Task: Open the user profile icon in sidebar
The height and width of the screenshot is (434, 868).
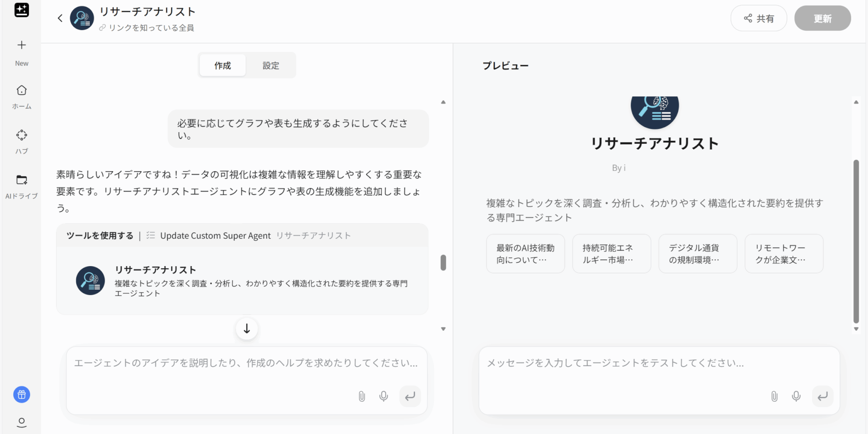Action: [x=22, y=422]
